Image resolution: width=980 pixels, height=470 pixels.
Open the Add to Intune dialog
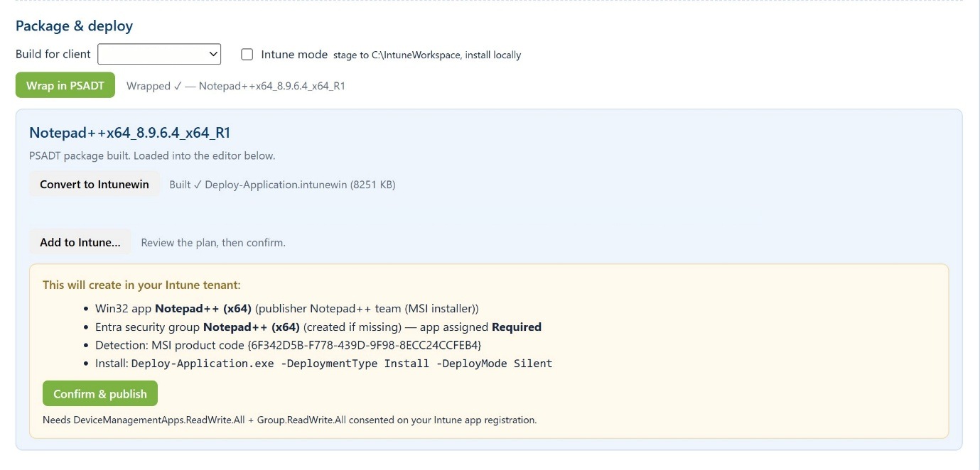pyautogui.click(x=80, y=242)
